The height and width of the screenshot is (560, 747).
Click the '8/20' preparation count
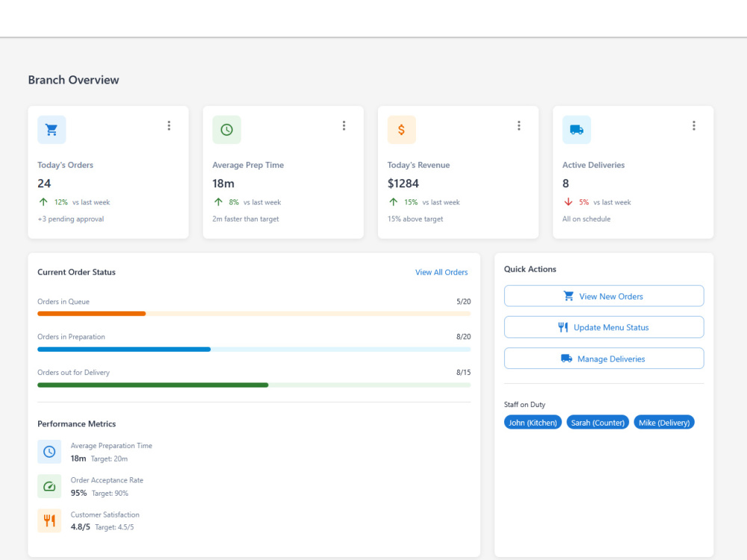coord(464,337)
